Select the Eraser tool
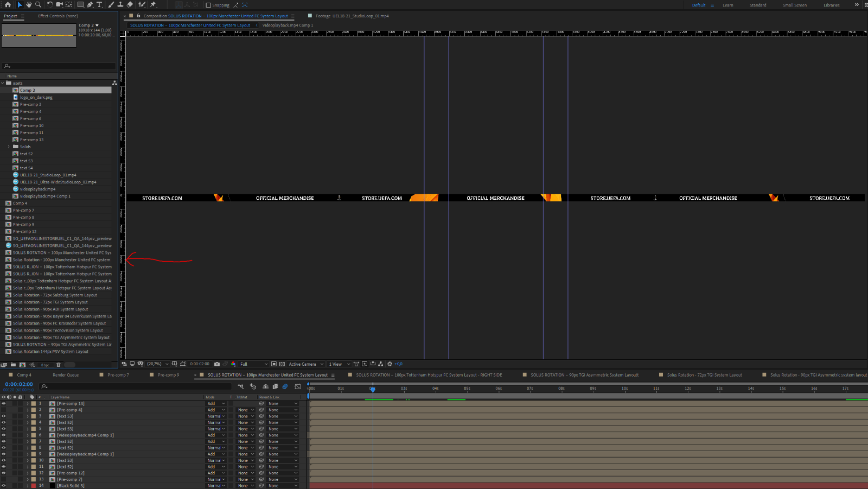 (x=130, y=4)
